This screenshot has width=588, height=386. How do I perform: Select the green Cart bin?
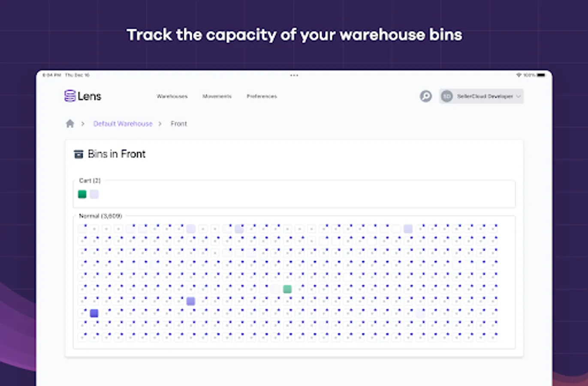click(82, 194)
